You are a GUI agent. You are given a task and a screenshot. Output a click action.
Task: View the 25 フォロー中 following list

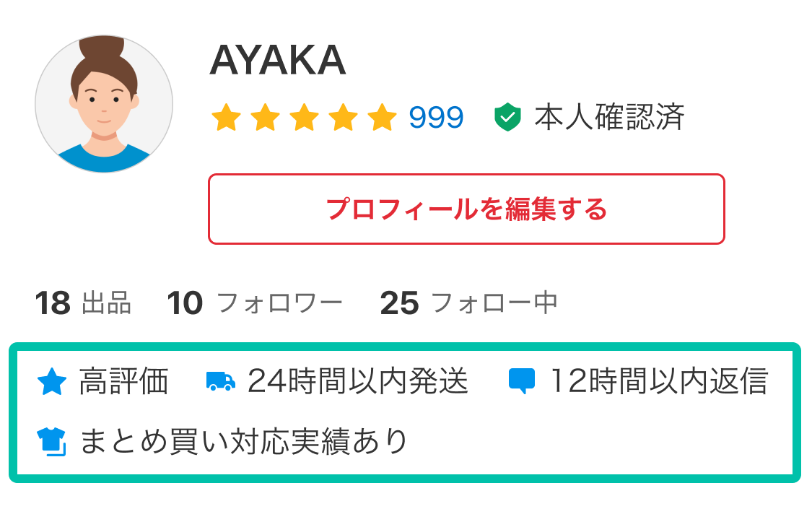tap(469, 304)
